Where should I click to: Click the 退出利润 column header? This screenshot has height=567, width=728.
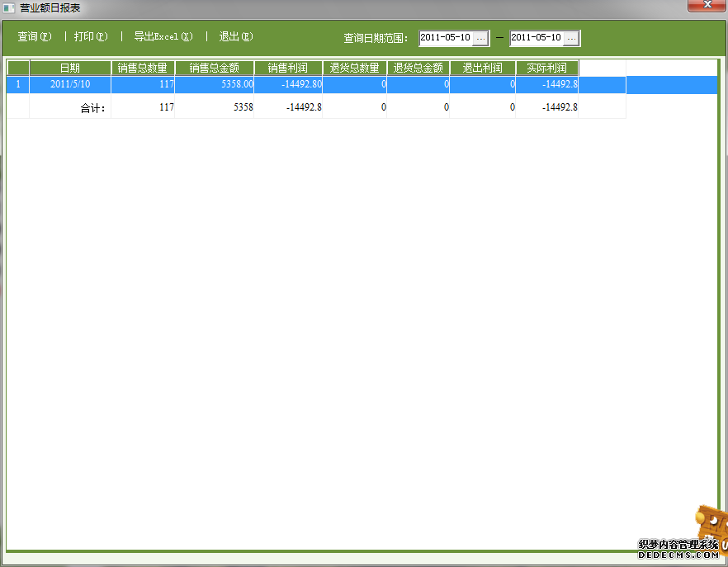[483, 68]
